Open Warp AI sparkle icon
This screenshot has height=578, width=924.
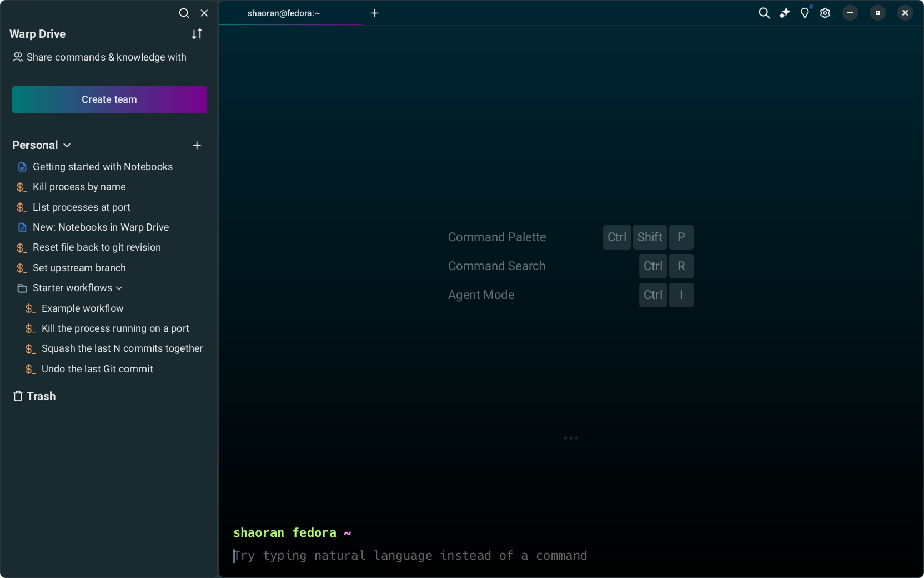pyautogui.click(x=785, y=13)
